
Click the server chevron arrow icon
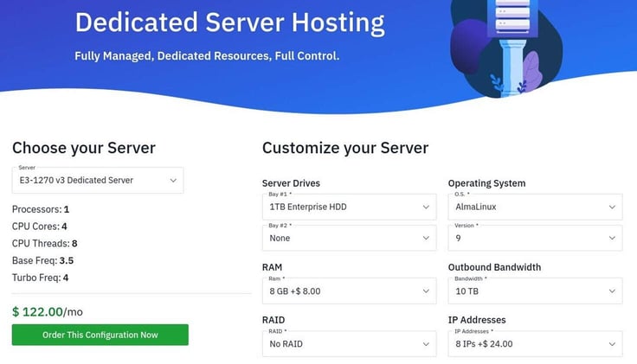coord(173,181)
